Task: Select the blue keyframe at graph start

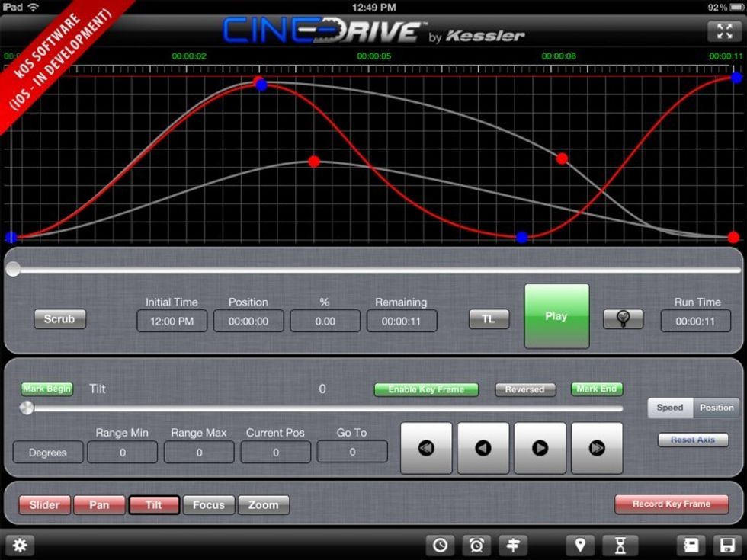Action: [11, 237]
